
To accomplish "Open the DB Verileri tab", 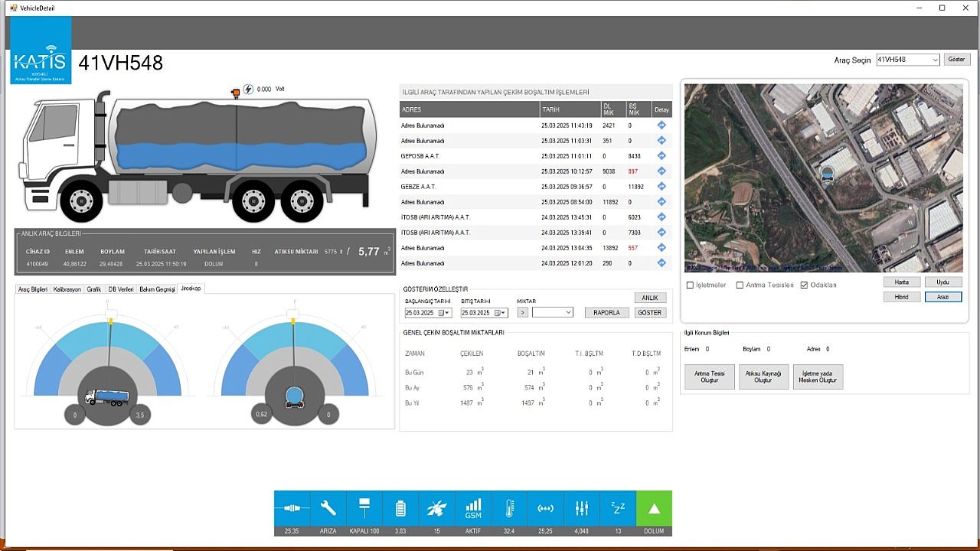I will [120, 289].
